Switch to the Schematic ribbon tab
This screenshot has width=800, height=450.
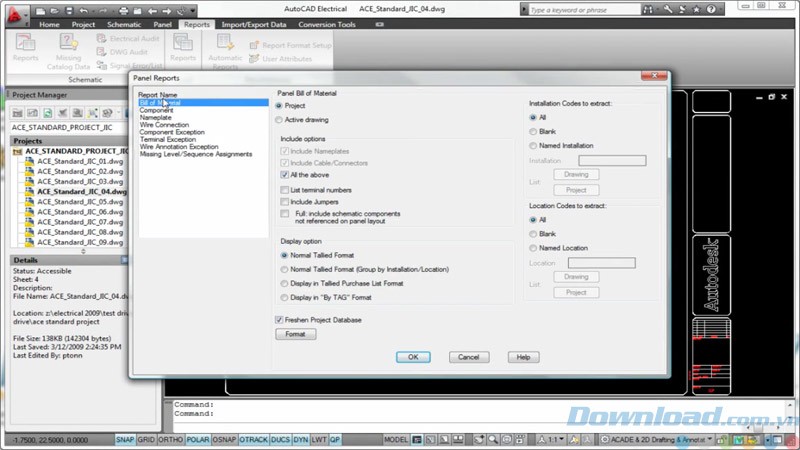coord(124,23)
